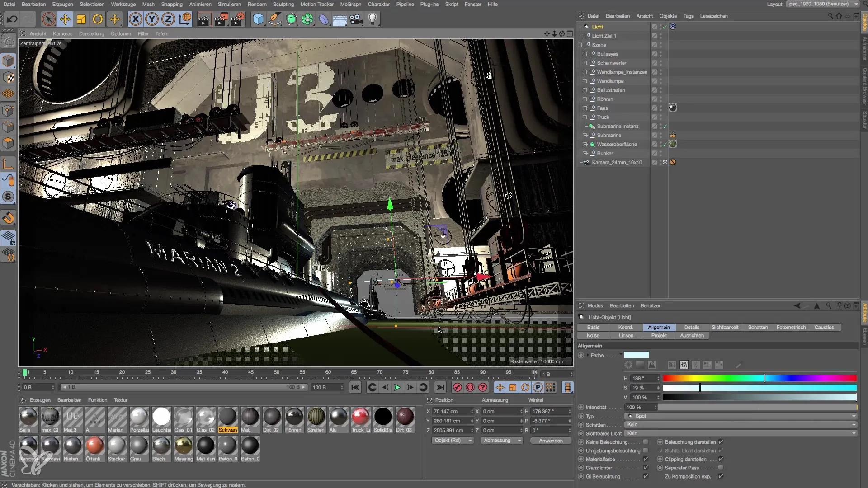Image resolution: width=868 pixels, height=488 pixels.
Task: Toggle autokeying button
Action: pyautogui.click(x=470, y=387)
